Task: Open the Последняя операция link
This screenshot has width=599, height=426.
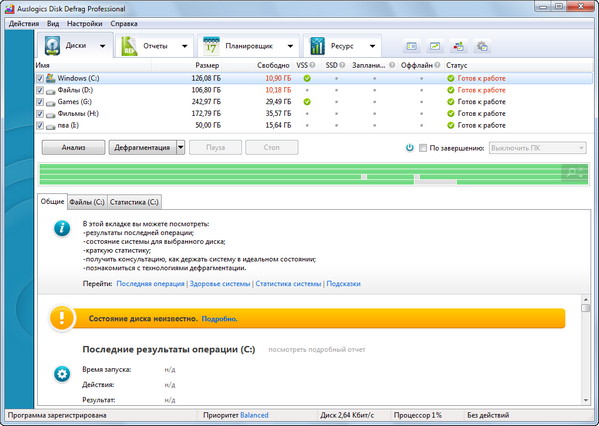Action: coord(150,284)
